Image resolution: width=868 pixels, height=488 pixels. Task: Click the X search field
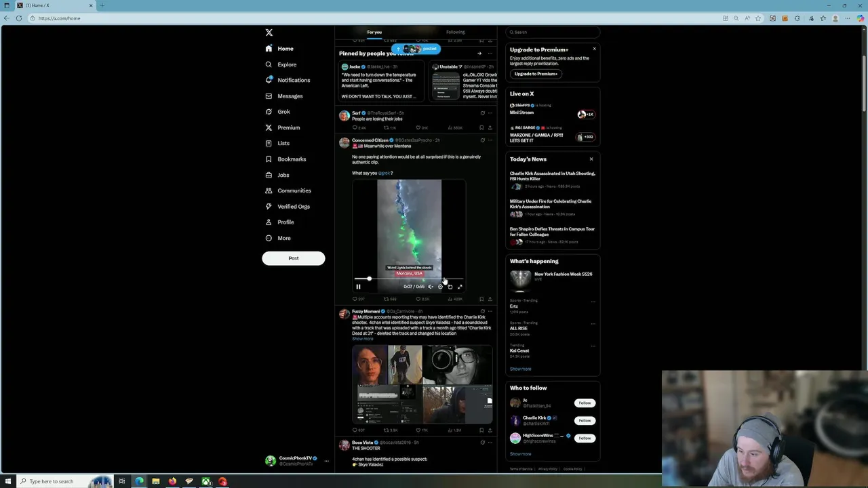553,32
